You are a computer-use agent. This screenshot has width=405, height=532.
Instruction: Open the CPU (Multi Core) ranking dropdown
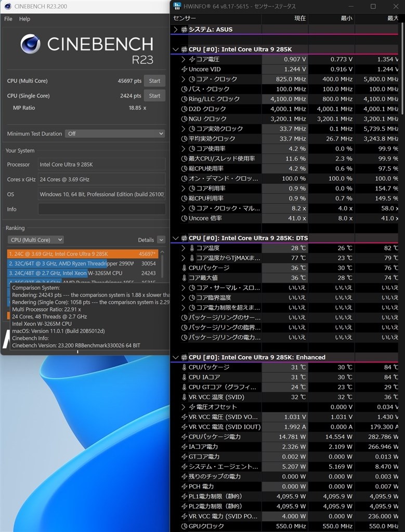pos(36,240)
